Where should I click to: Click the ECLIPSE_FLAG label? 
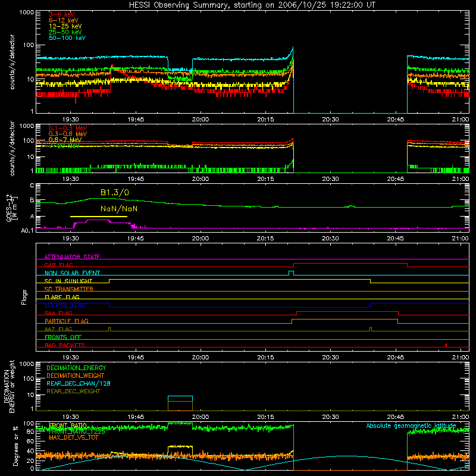coord(65,305)
